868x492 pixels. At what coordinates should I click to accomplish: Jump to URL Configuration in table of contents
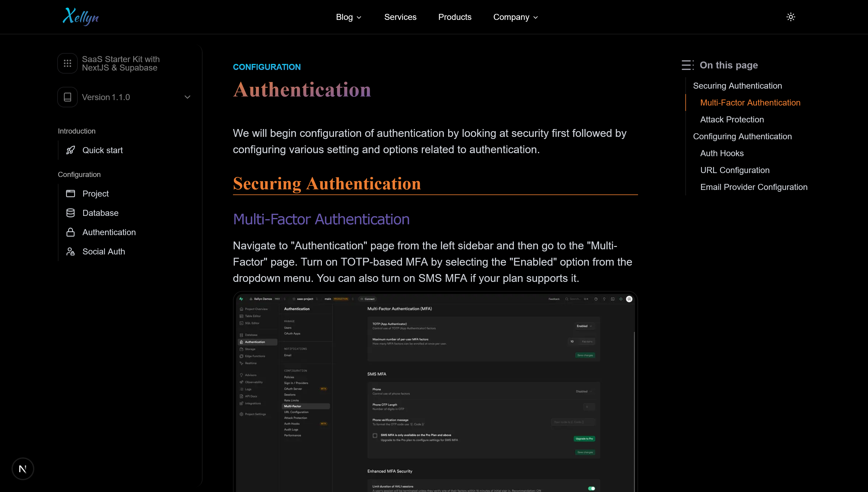point(734,170)
